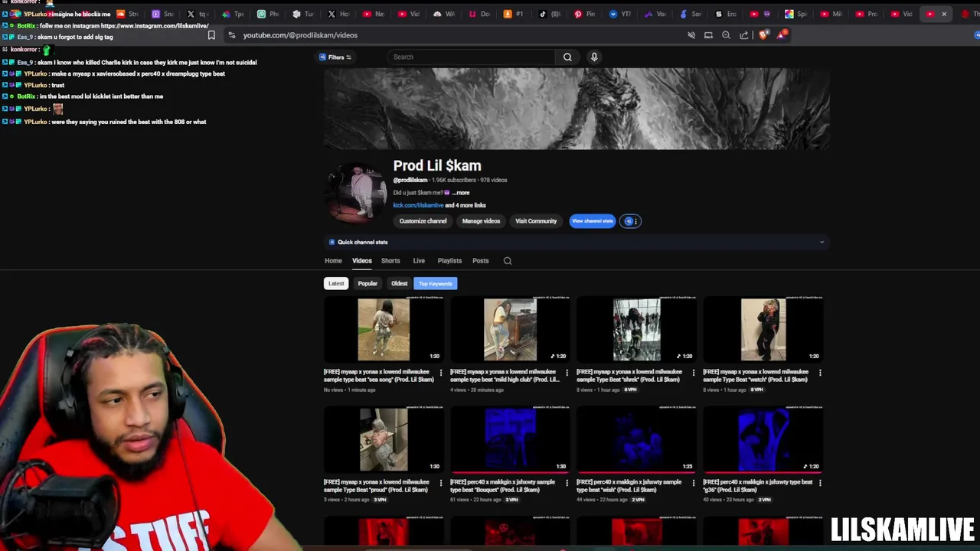Click the Manage videos button

481,221
